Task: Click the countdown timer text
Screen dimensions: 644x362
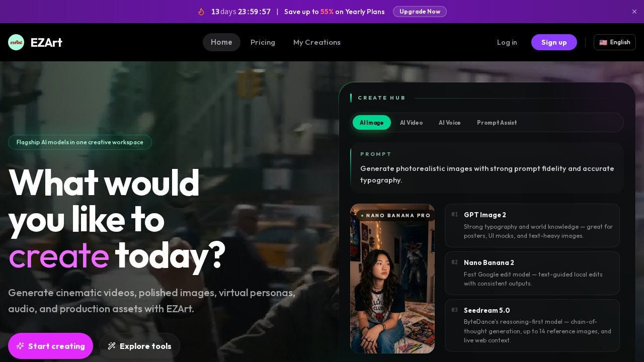Action: [241, 12]
